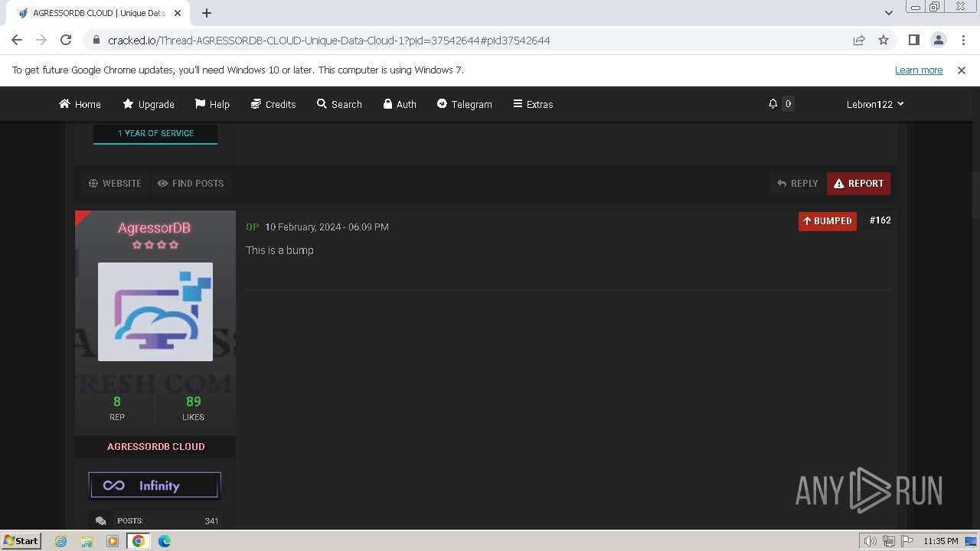Open File Explorer from the taskbar
The height and width of the screenshot is (551, 980).
point(87,541)
